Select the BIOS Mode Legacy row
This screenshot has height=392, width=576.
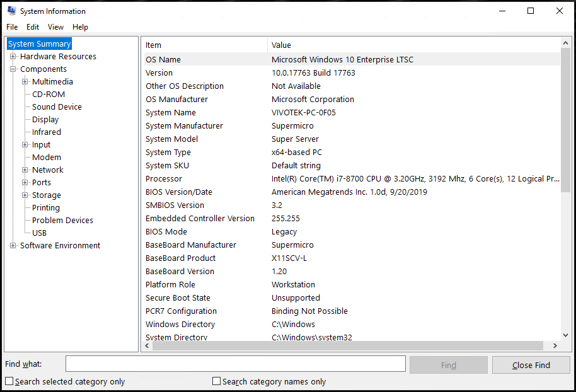point(352,231)
